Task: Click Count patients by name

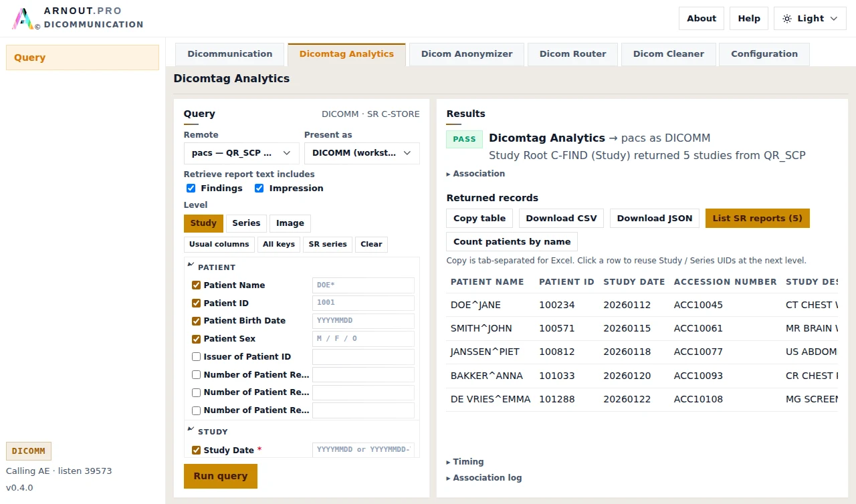Action: point(512,242)
